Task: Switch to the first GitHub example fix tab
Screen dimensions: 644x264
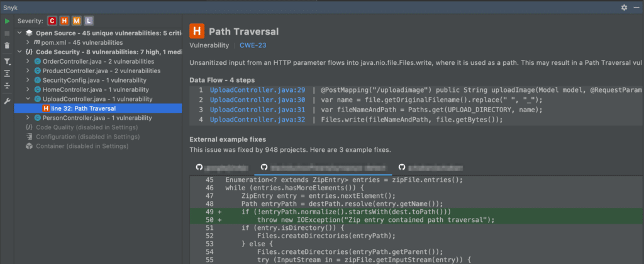Action: [x=222, y=168]
